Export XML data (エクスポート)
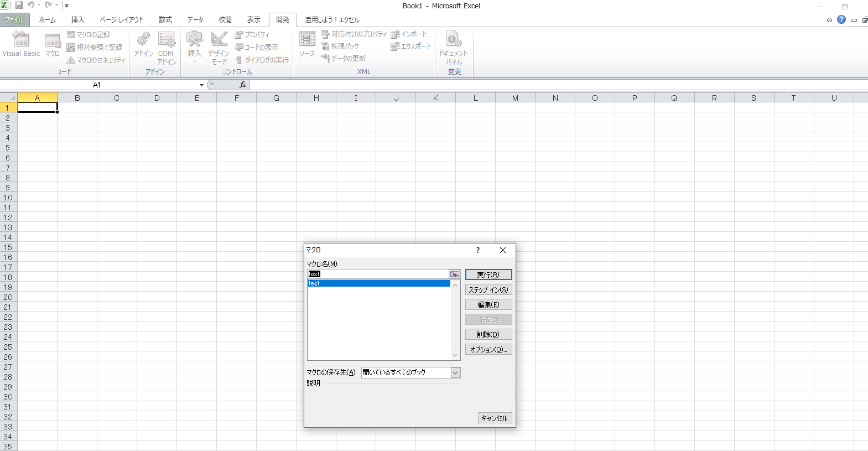 point(411,46)
